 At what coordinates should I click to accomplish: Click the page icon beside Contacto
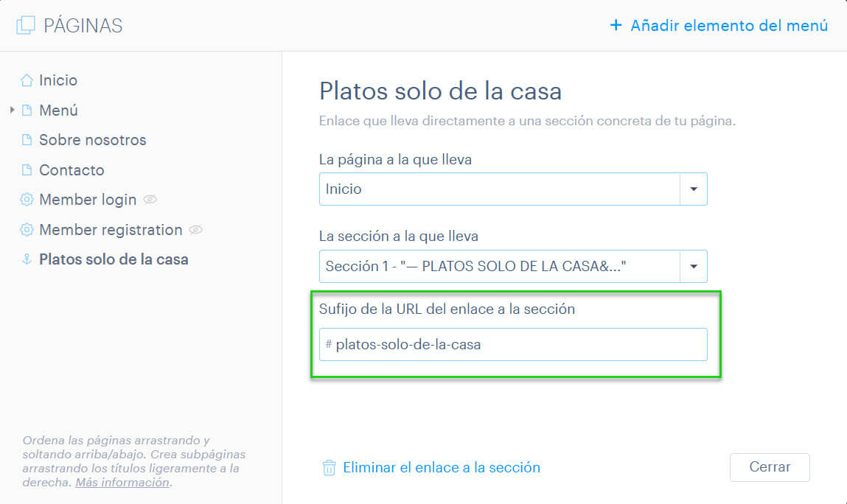point(27,170)
